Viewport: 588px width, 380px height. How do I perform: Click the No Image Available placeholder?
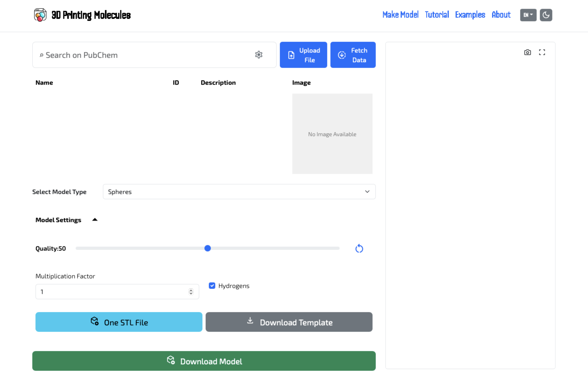332,134
